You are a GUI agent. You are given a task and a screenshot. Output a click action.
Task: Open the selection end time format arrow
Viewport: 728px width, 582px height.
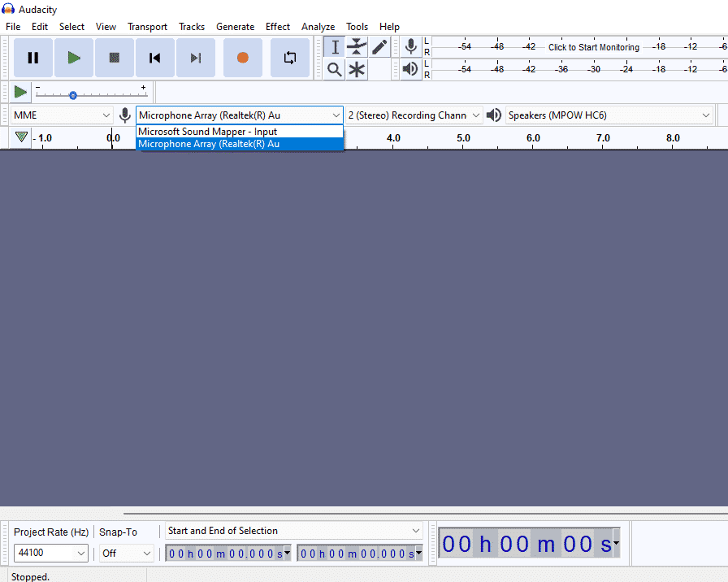[x=419, y=553]
